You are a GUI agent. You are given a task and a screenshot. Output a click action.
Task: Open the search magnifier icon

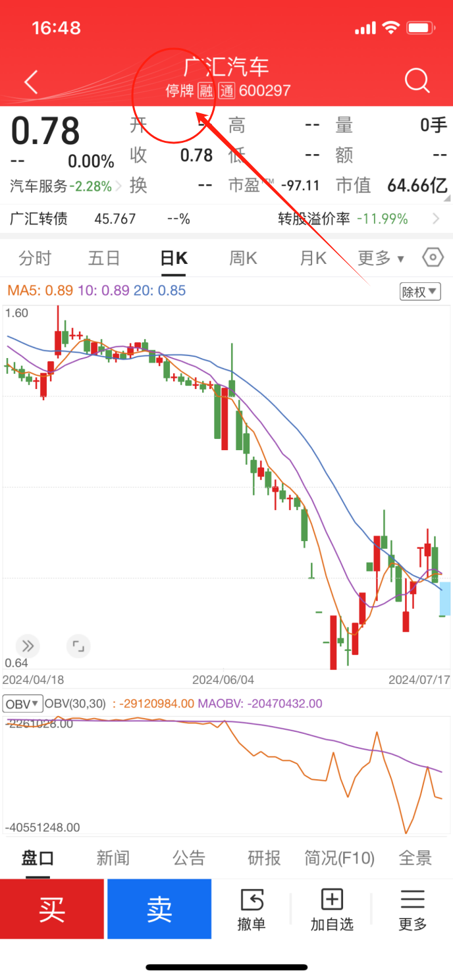click(417, 81)
